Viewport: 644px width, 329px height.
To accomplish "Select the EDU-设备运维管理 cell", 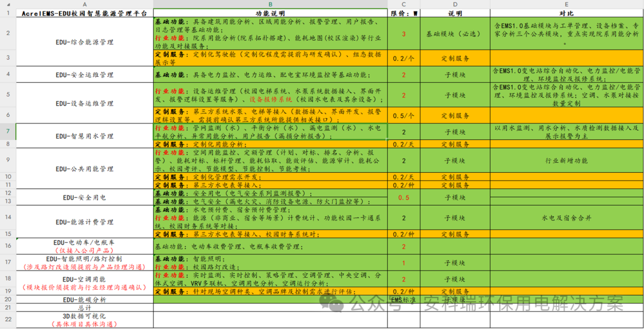I will [85, 103].
